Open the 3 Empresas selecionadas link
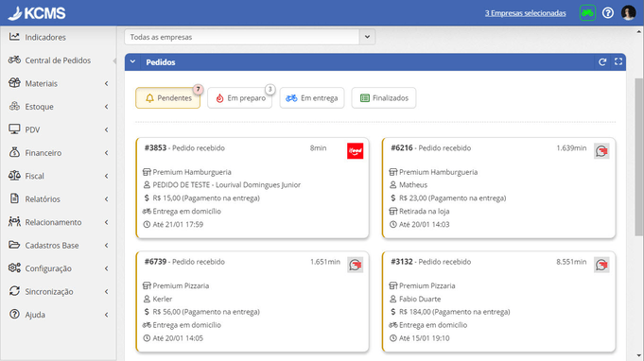This screenshot has width=644, height=361. (x=525, y=13)
